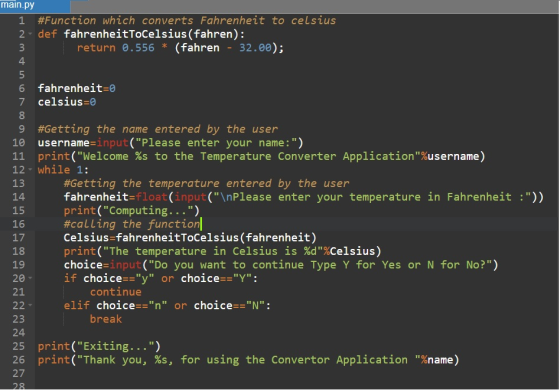Click the empty line 24 in the editor
The height and width of the screenshot is (390, 560).
click(x=296, y=332)
